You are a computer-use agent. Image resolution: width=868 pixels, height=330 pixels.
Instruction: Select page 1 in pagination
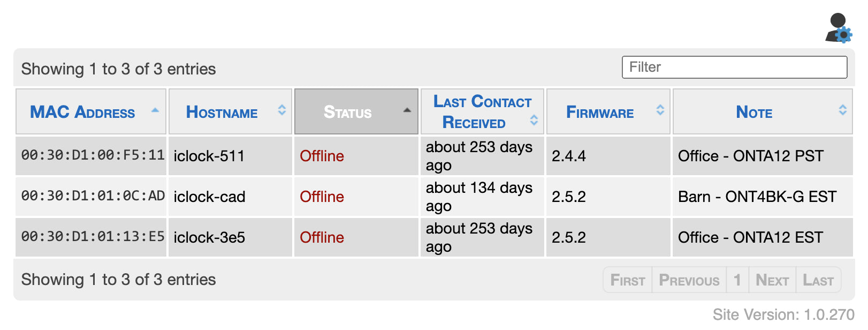[x=737, y=279]
